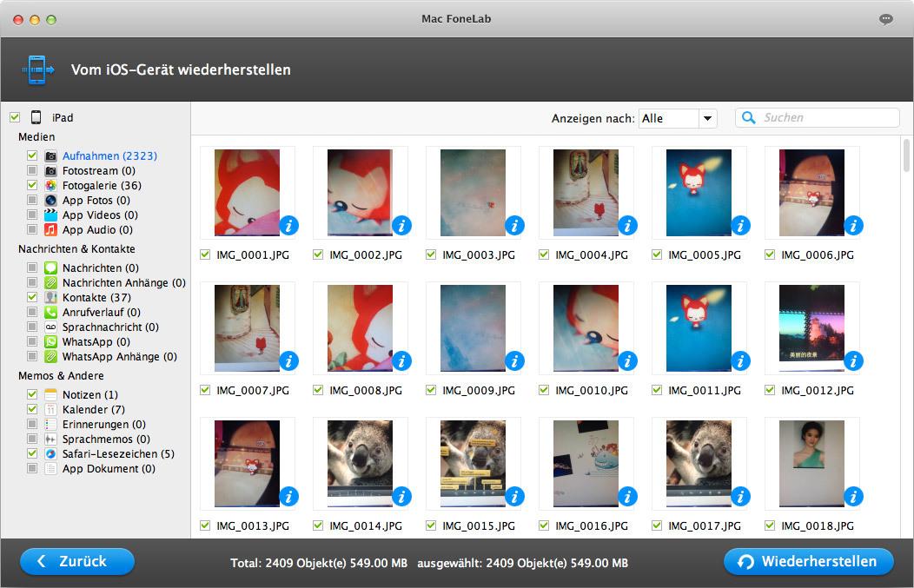Click the Sprachnachricht voicemail icon

(50, 327)
